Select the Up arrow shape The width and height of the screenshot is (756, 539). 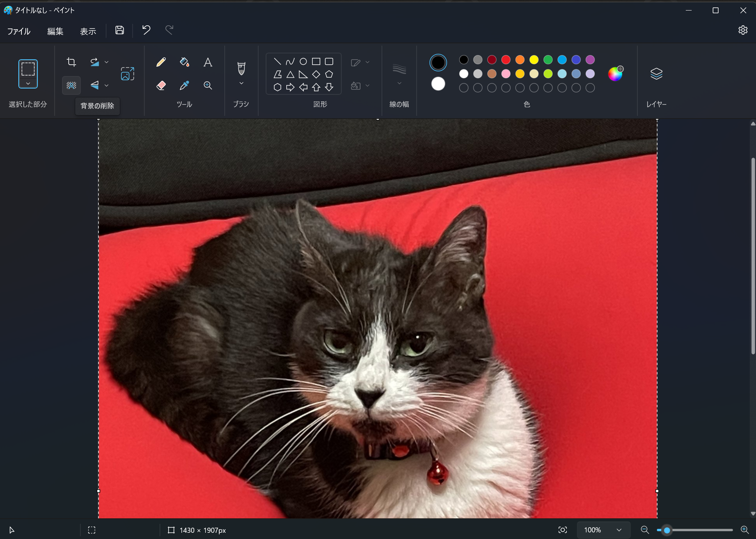316,87
